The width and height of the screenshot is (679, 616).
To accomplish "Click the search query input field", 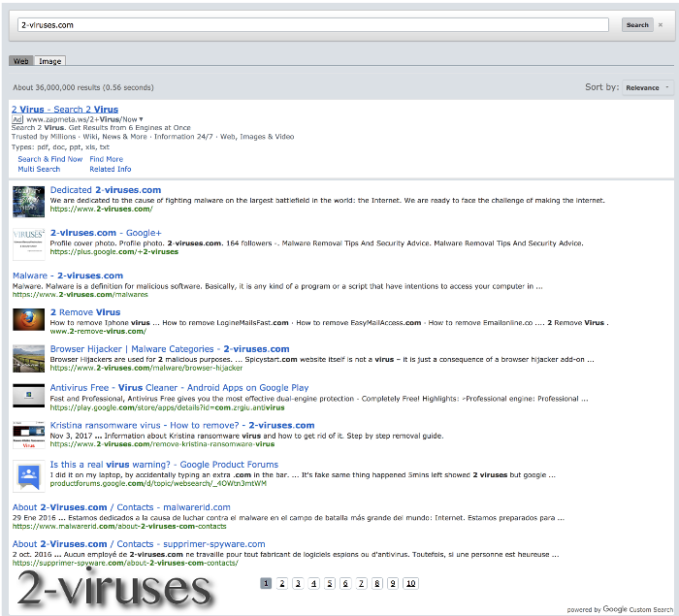I will pyautogui.click(x=312, y=25).
